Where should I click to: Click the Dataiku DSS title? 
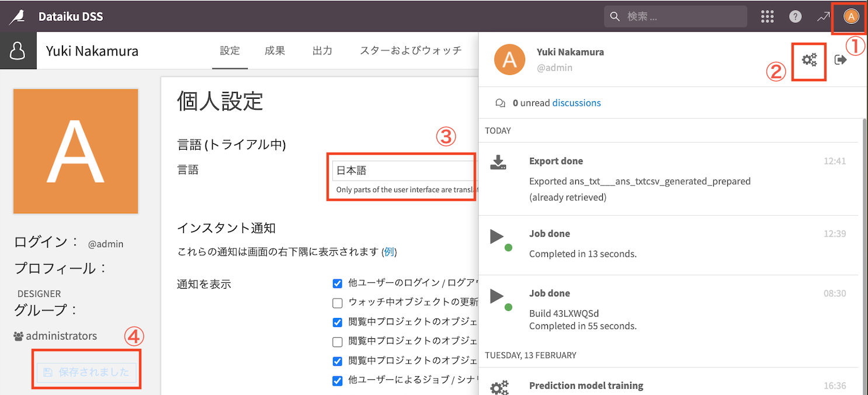click(71, 16)
